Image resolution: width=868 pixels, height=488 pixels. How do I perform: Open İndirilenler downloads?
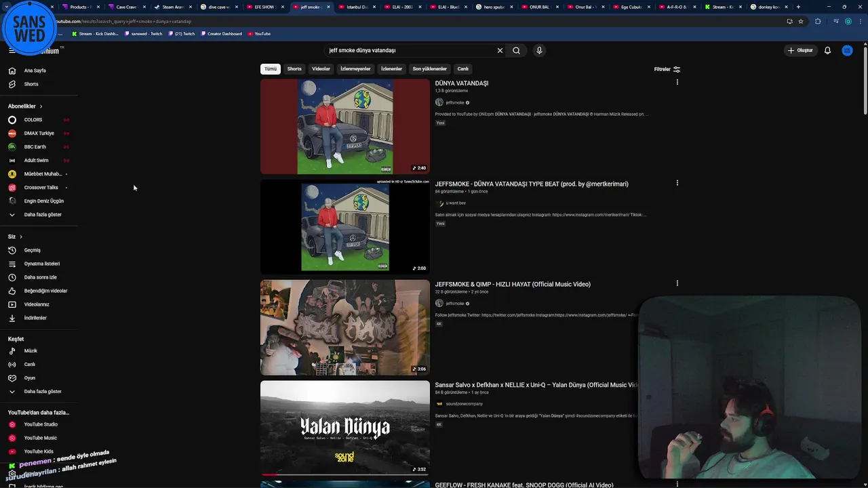coord(35,318)
